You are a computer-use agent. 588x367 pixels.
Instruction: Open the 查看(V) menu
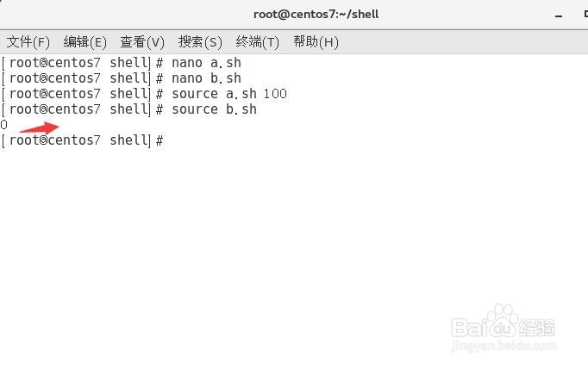tap(142, 41)
